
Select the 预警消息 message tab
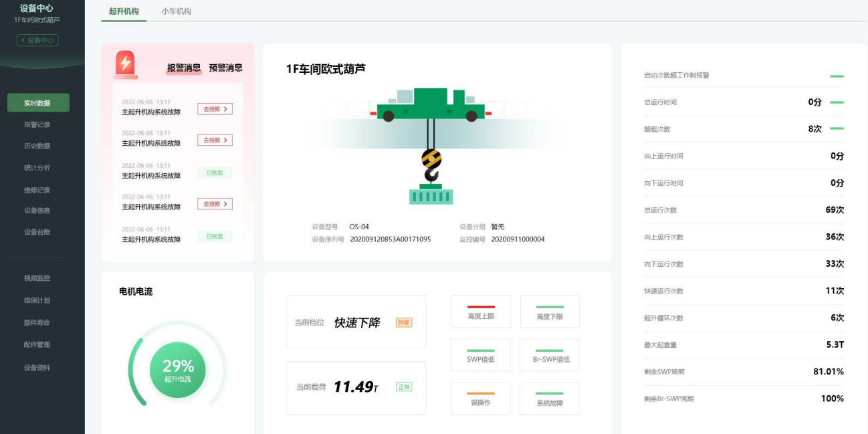coord(226,68)
